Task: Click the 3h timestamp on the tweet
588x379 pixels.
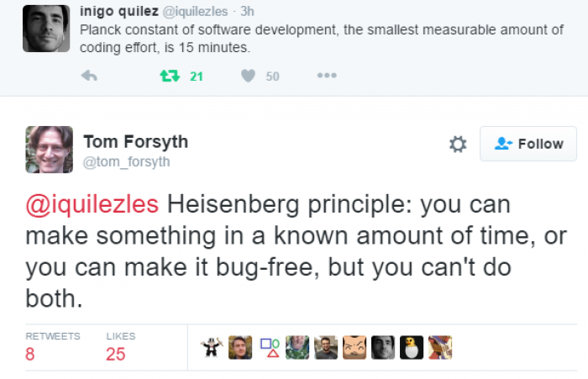Action: pyautogui.click(x=247, y=11)
